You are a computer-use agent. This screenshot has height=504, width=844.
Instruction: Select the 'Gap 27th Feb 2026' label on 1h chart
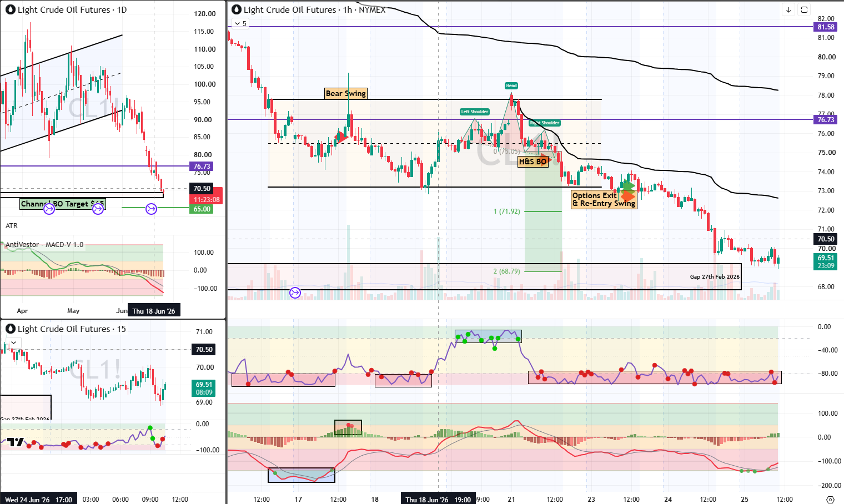[x=715, y=276]
